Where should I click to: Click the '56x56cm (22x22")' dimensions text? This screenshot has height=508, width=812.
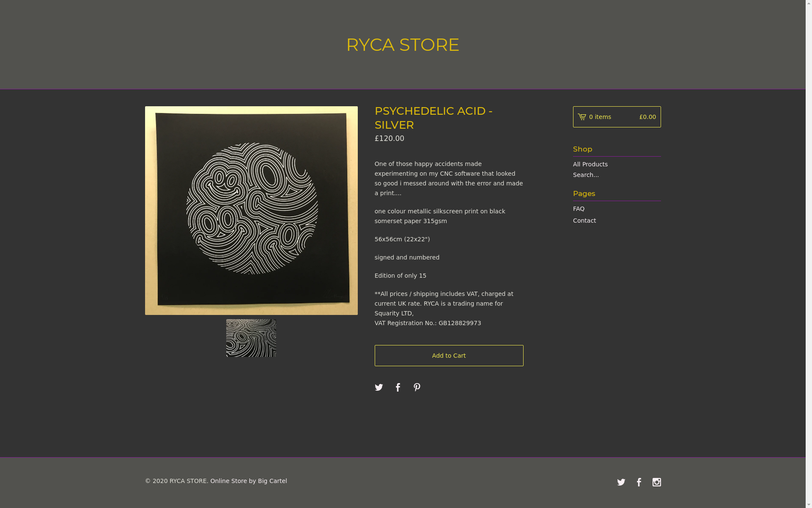(x=402, y=239)
